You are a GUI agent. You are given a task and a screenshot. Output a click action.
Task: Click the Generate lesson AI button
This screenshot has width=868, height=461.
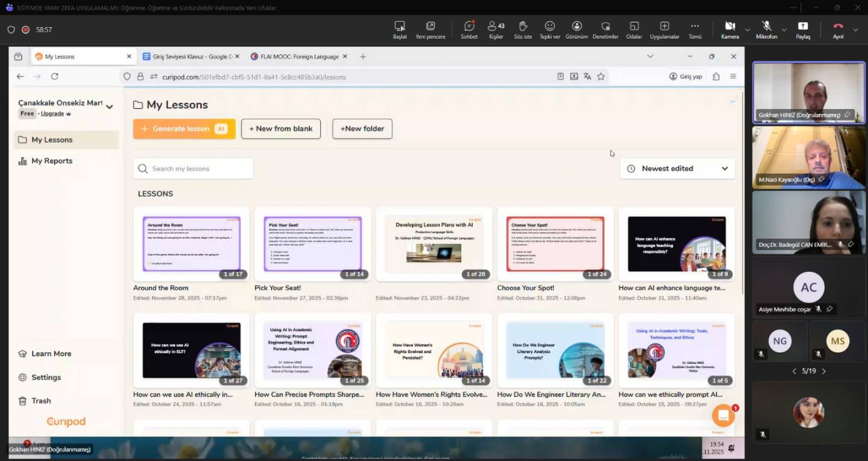point(184,128)
